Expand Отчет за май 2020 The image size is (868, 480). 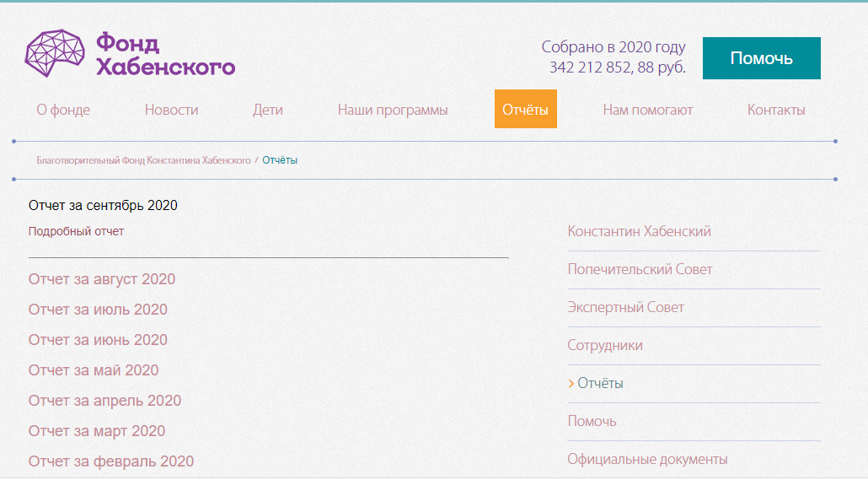94,370
